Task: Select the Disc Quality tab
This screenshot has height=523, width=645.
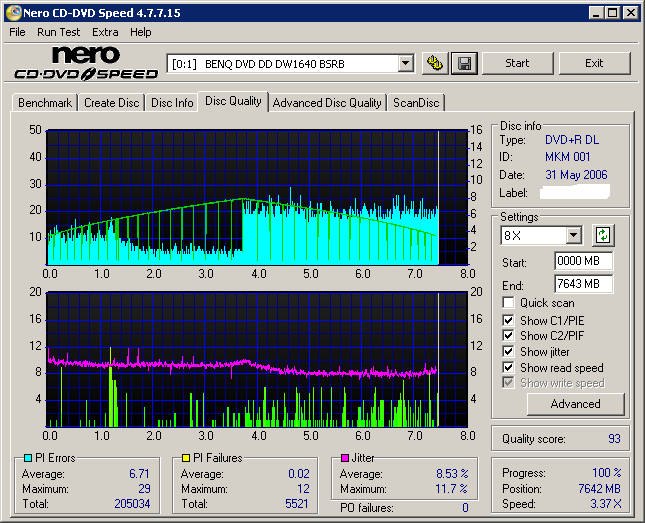Action: tap(233, 101)
